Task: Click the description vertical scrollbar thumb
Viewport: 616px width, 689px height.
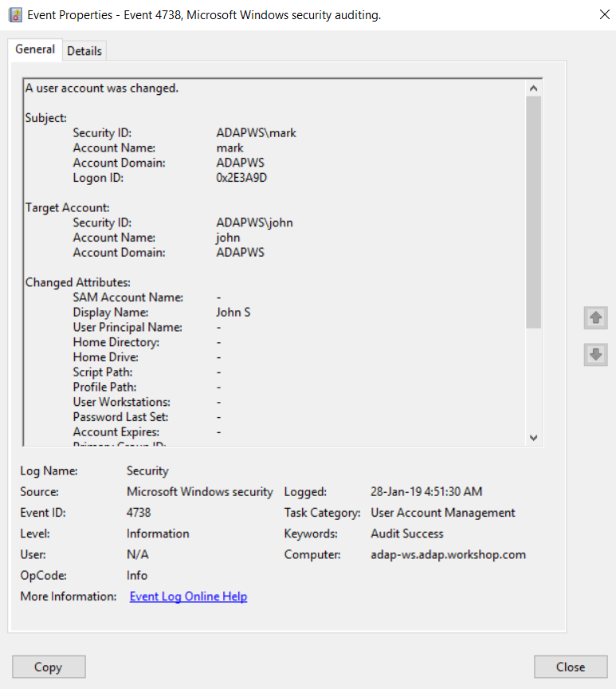Action: (533, 212)
